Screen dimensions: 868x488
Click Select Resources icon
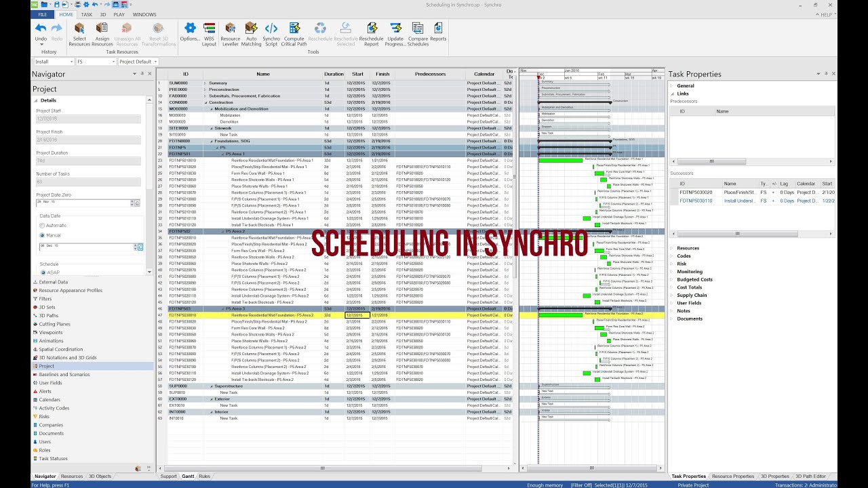coord(80,28)
